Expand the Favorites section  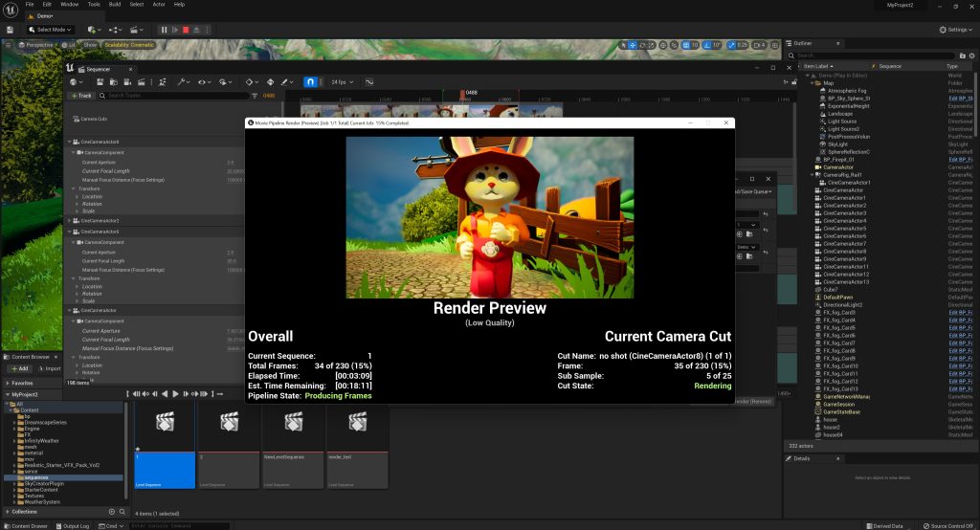(8, 383)
